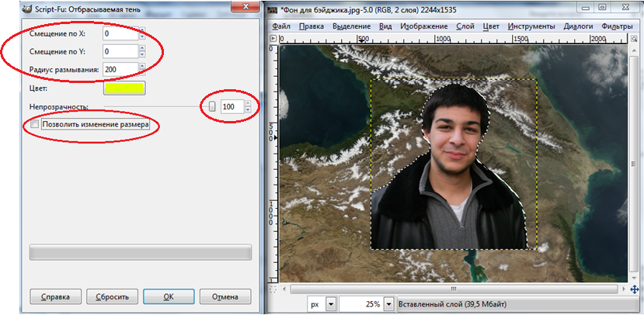Increase 'Смещение по X' with up arrow

pyautogui.click(x=142, y=30)
